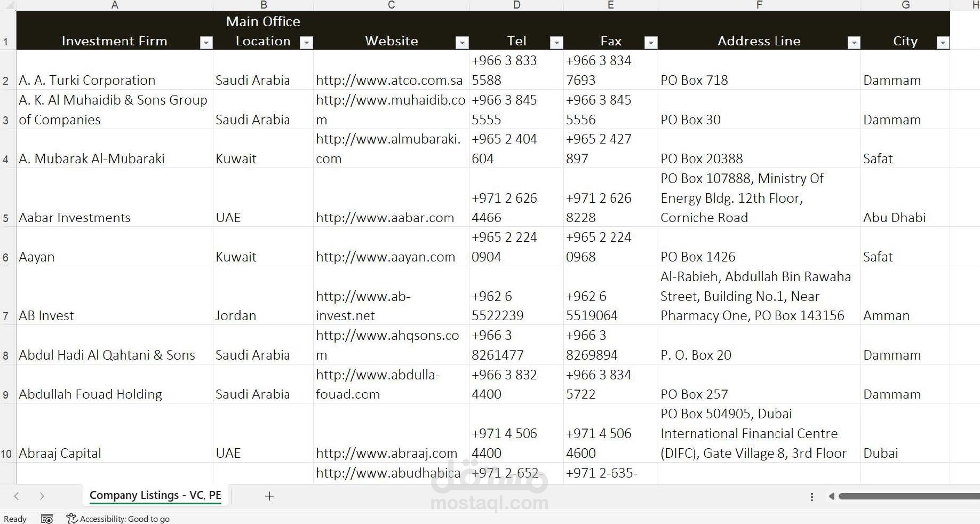Open the http://www.aabar.com link
980x524 pixels.
[385, 218]
